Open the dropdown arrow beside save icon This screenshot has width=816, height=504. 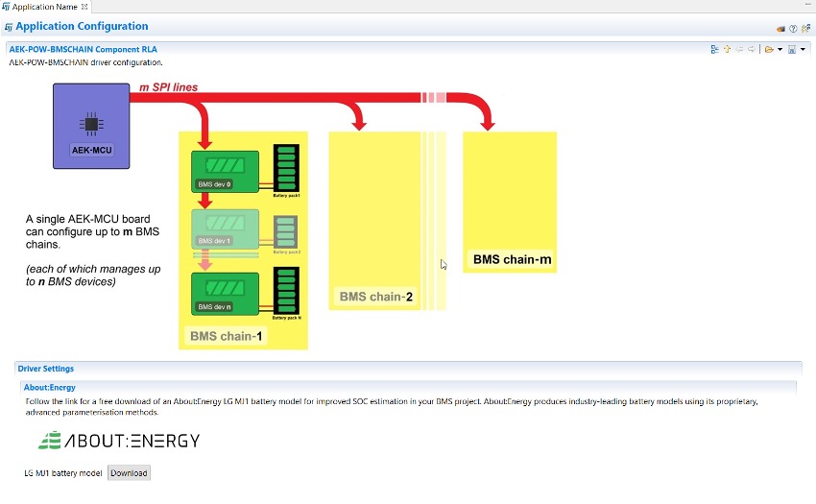tap(804, 49)
